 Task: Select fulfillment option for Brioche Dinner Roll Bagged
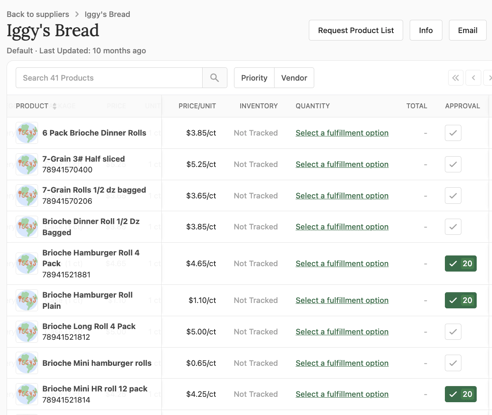(342, 227)
